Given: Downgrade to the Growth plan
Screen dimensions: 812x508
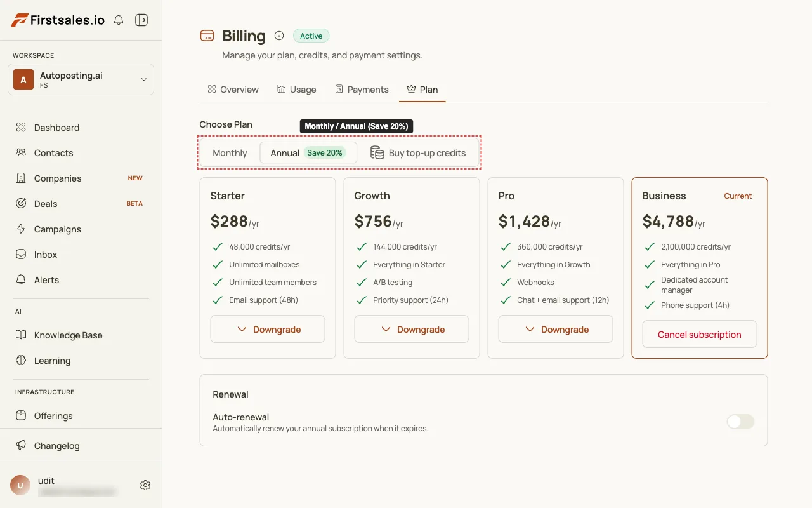Looking at the screenshot, I should click(x=412, y=330).
